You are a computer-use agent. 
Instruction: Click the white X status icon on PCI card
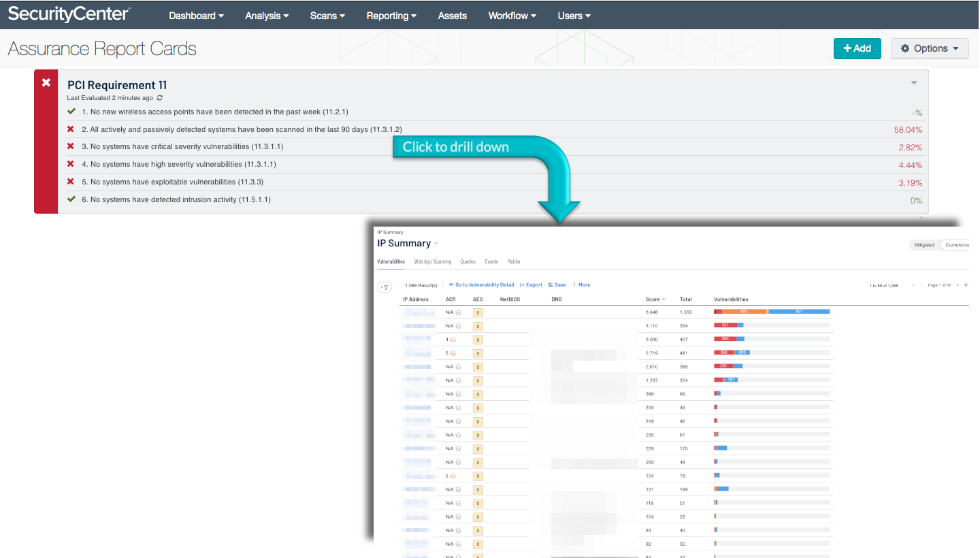pos(46,82)
